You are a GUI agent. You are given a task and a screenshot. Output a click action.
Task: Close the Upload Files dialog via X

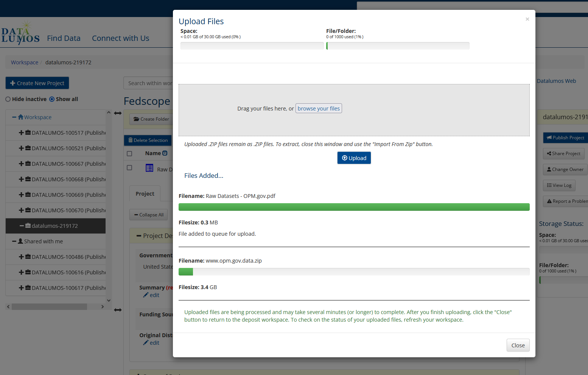coord(527,19)
